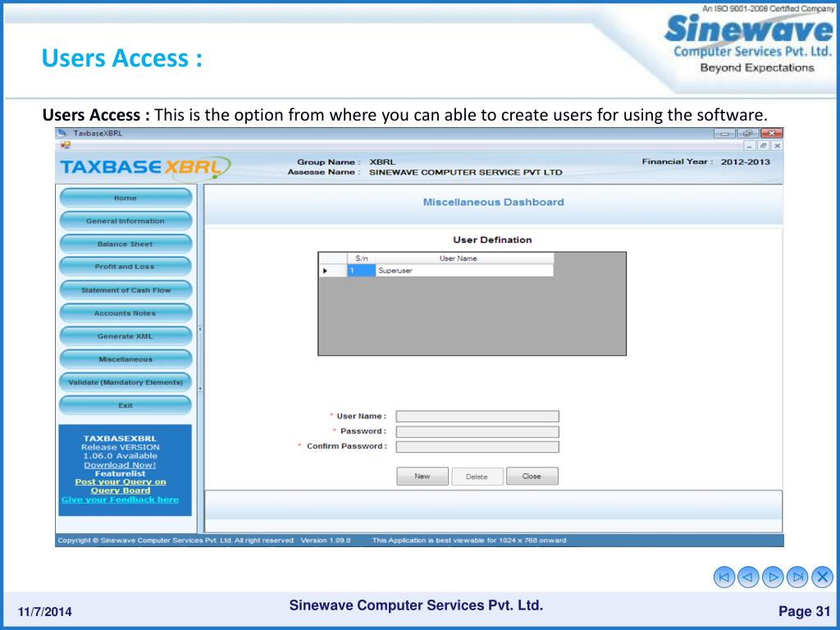Open Post your Query on Query Board link

coord(120,486)
